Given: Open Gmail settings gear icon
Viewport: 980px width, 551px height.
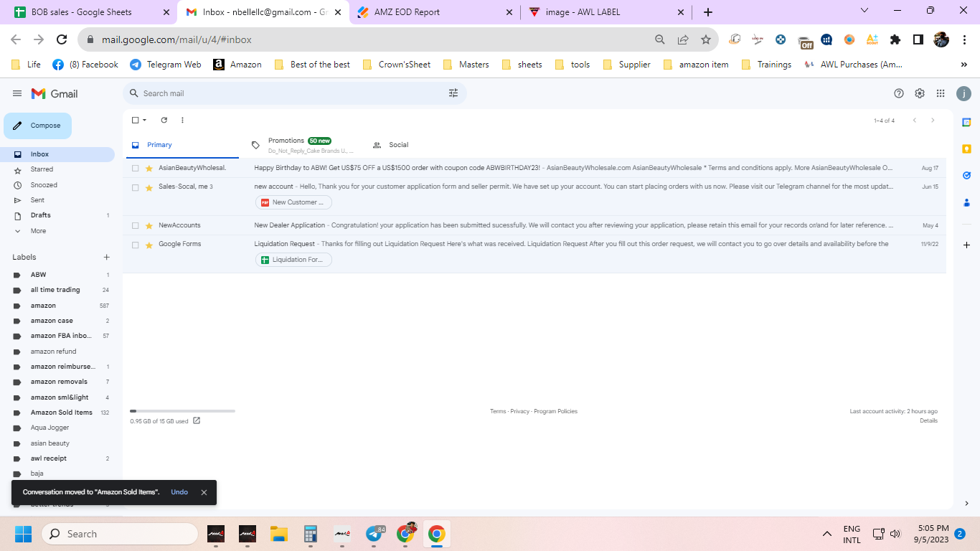Looking at the screenshot, I should [920, 93].
